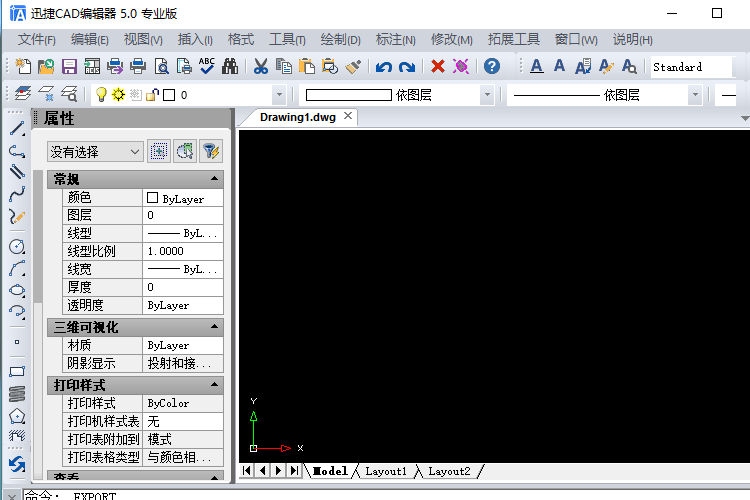Click the red X delete icon
750x500 pixels.
[438, 66]
